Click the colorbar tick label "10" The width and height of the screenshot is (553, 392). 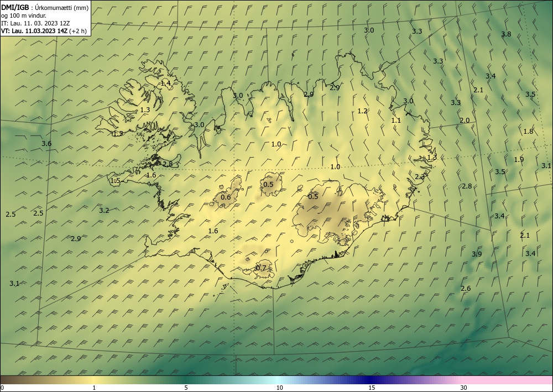[279, 388]
